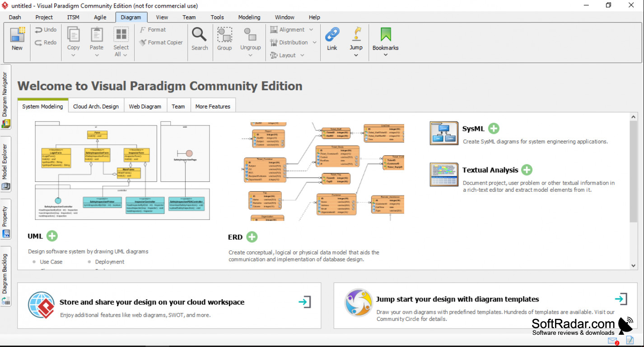Click the green Bookmarks icon
Viewport: 644px width, 347px height.
click(386, 34)
